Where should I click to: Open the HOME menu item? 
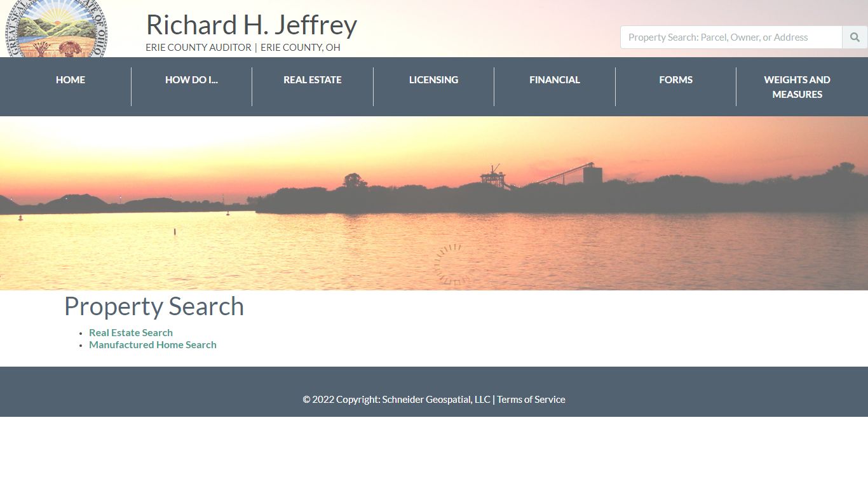71,80
